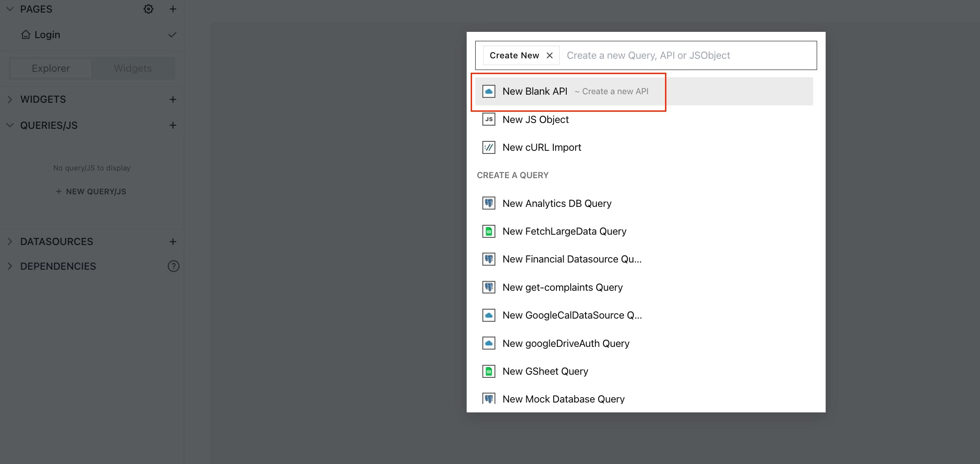Select New cURL Import option

coord(542,147)
